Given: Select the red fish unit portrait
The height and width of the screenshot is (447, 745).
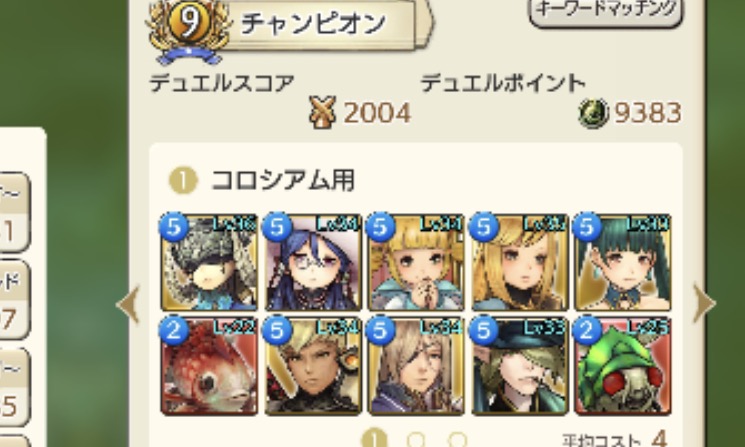Looking at the screenshot, I should (209, 366).
